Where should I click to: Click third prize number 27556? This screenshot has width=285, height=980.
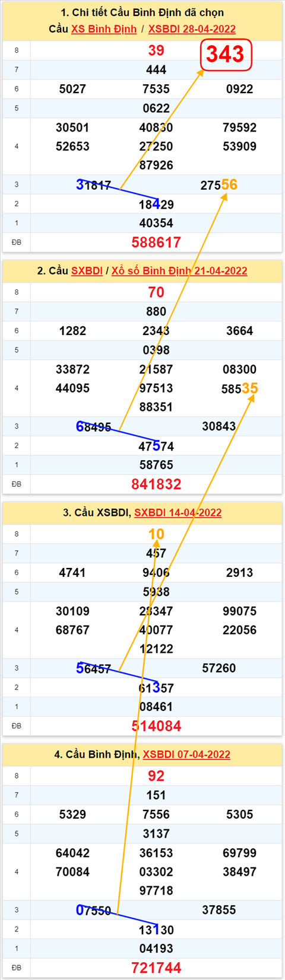pos(219,185)
